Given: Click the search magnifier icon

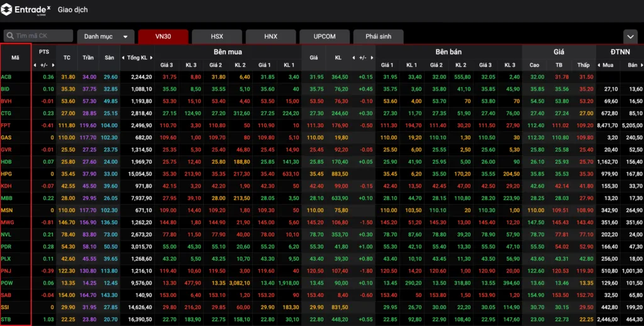Looking at the screenshot, I should pos(10,37).
